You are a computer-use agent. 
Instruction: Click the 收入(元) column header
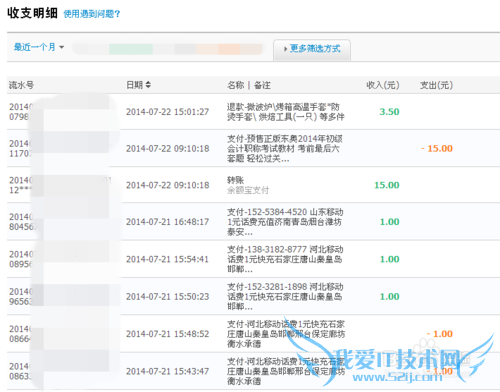[x=383, y=85]
